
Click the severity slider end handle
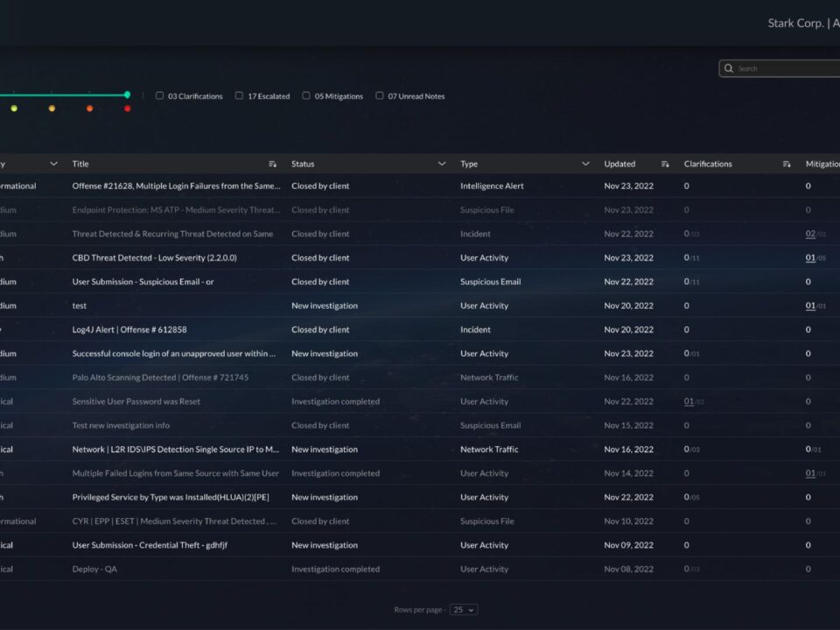coord(127,94)
